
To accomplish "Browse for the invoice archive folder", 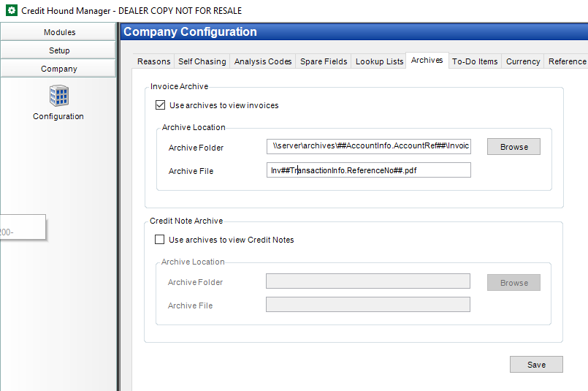I will pos(513,147).
